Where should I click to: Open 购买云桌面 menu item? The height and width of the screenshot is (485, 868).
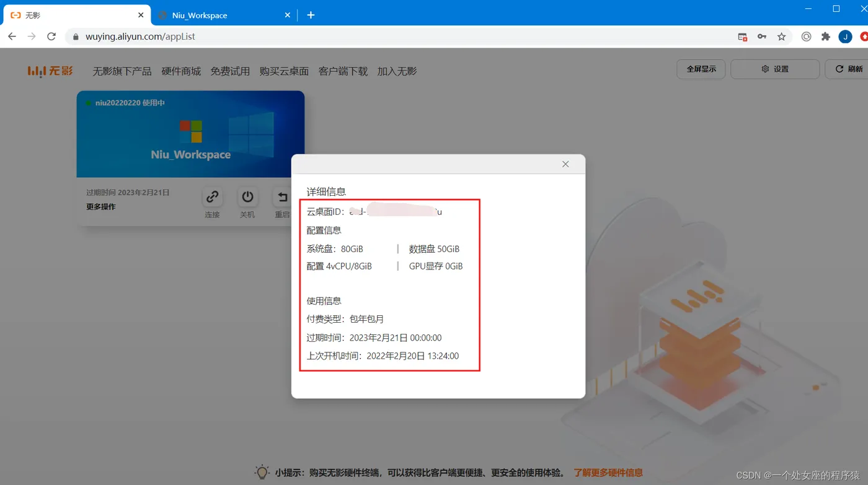(284, 71)
